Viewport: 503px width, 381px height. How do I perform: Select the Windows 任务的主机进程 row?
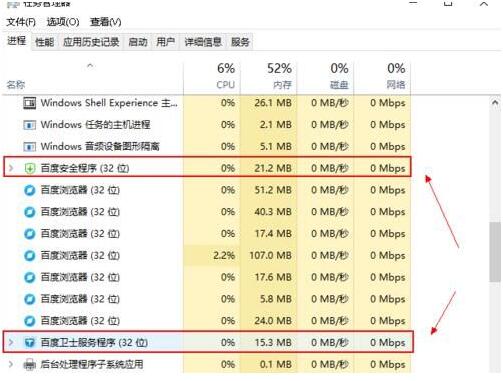pos(207,125)
